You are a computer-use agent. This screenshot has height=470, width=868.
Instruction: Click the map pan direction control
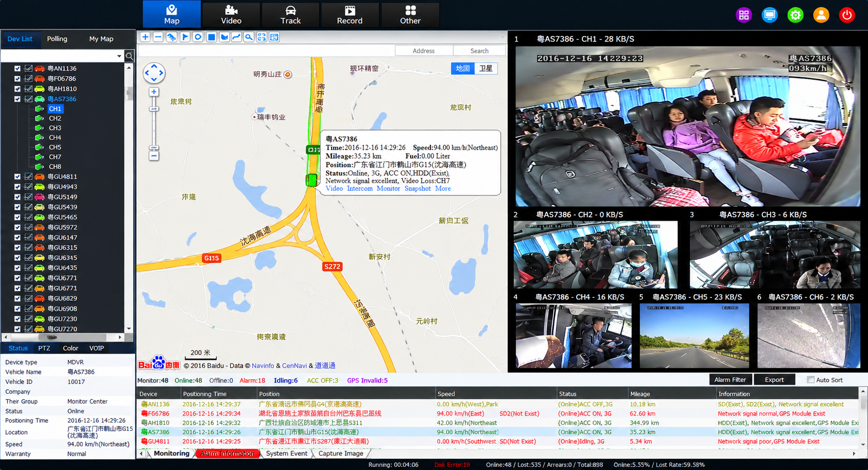pyautogui.click(x=154, y=73)
